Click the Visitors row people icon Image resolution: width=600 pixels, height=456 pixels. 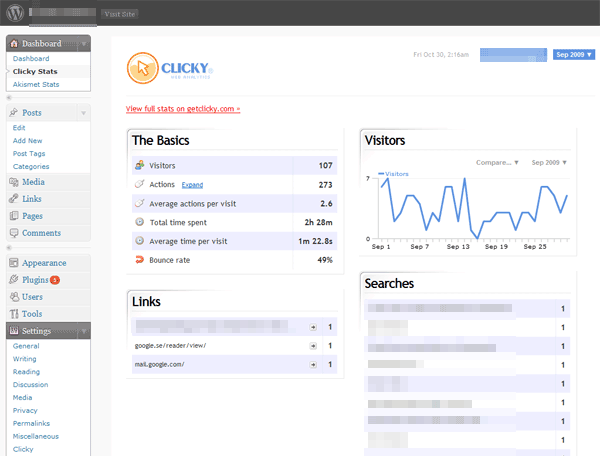click(139, 165)
